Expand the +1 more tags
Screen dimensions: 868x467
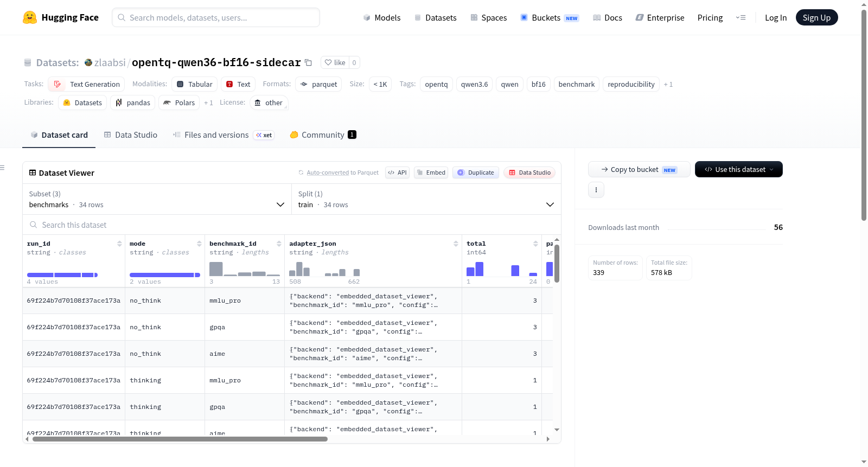(668, 85)
